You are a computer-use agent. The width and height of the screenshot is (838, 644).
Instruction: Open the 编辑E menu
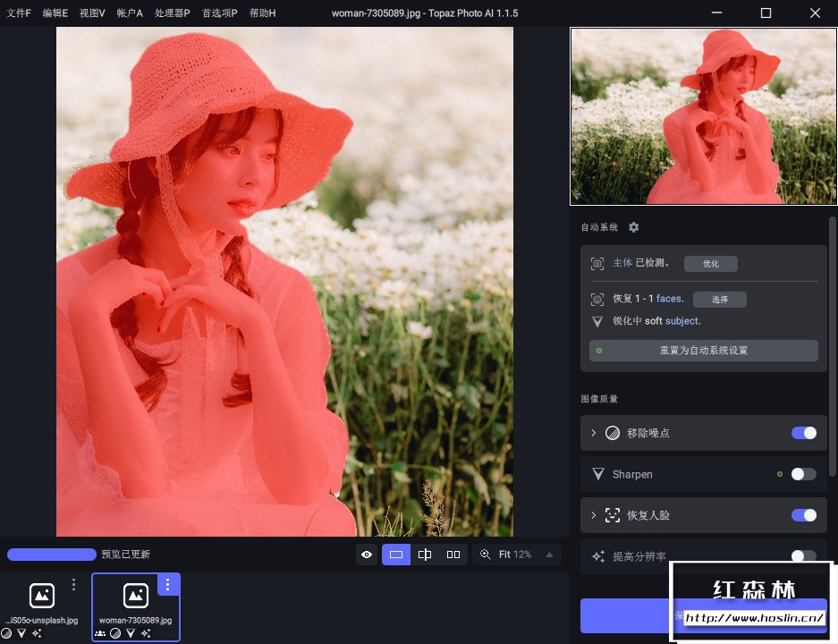point(55,13)
